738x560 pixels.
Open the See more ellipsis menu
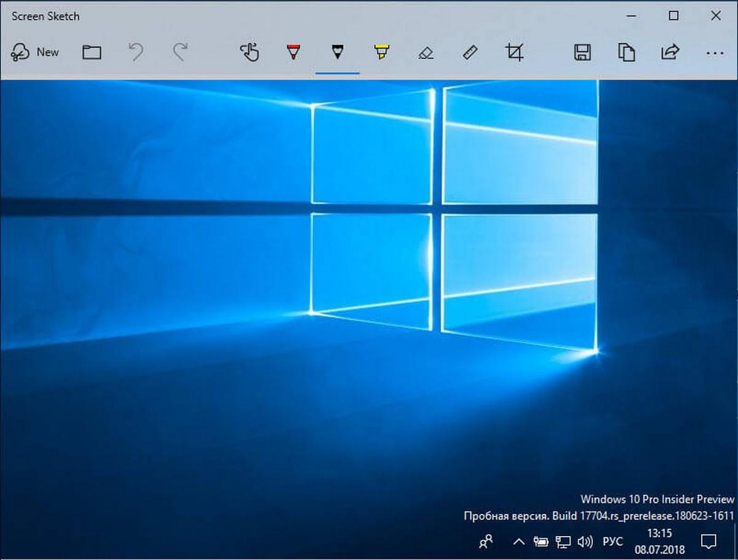pos(715,53)
